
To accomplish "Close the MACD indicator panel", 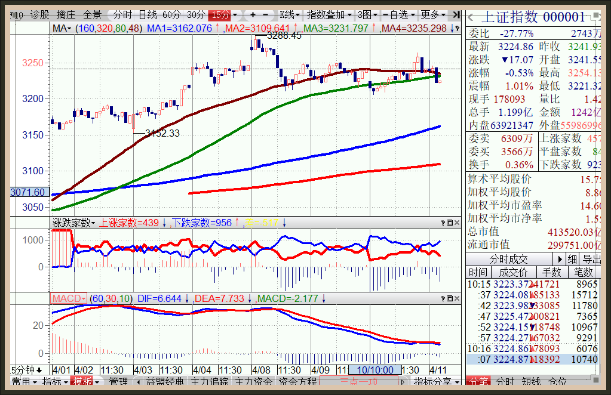I will (457, 298).
